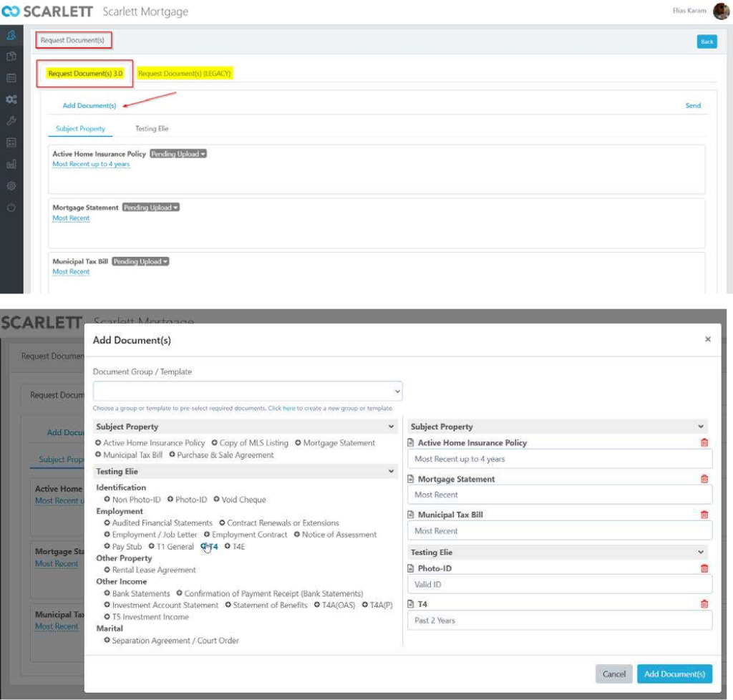Select the Pay Stub document option
733x700 pixels.
pyautogui.click(x=127, y=547)
